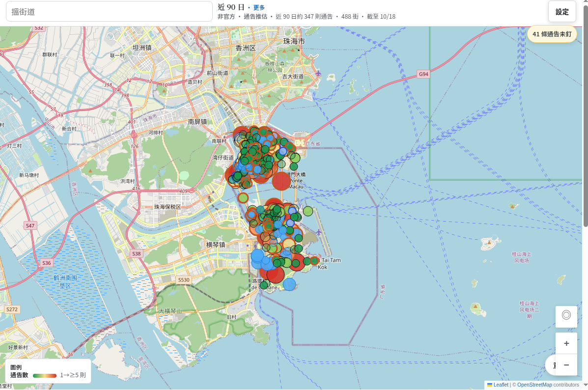Viewport: 588px width, 390px height.
Task: Click the 坦洲镇 map label
Action: [142, 48]
